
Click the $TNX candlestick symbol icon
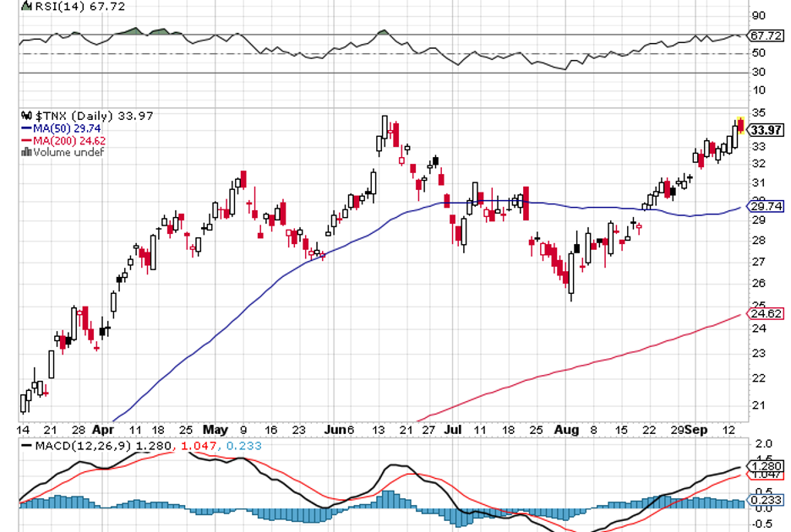point(25,116)
